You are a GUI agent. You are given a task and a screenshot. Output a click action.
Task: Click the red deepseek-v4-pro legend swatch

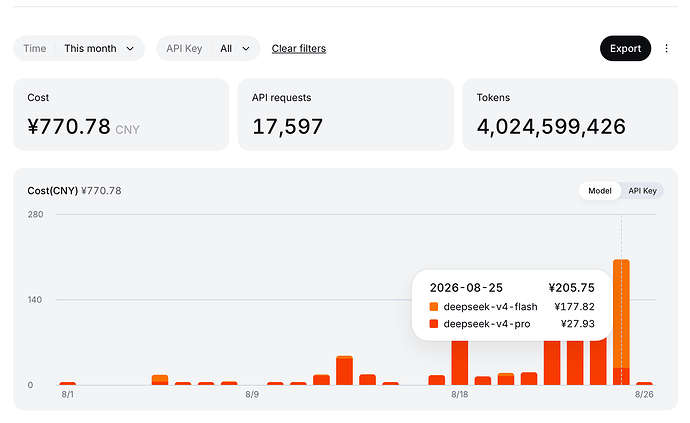[434, 324]
